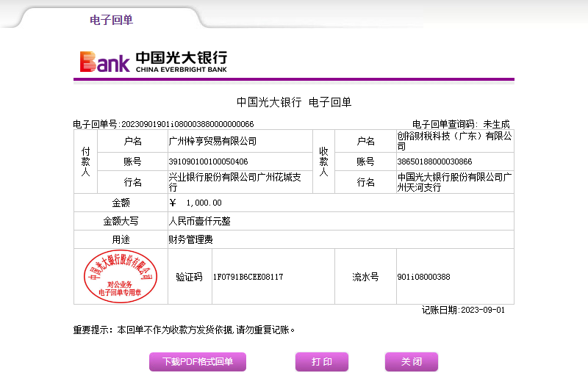
Task: Click the amount ¥ 1,000.00 value
Action: [x=196, y=203]
